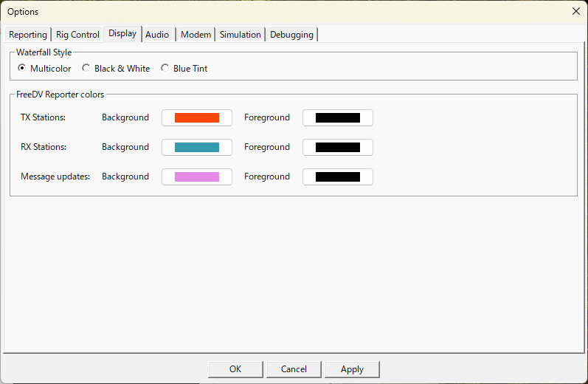Go to the Debugging tab
Viewport: 588px width, 384px height.
pyautogui.click(x=291, y=35)
